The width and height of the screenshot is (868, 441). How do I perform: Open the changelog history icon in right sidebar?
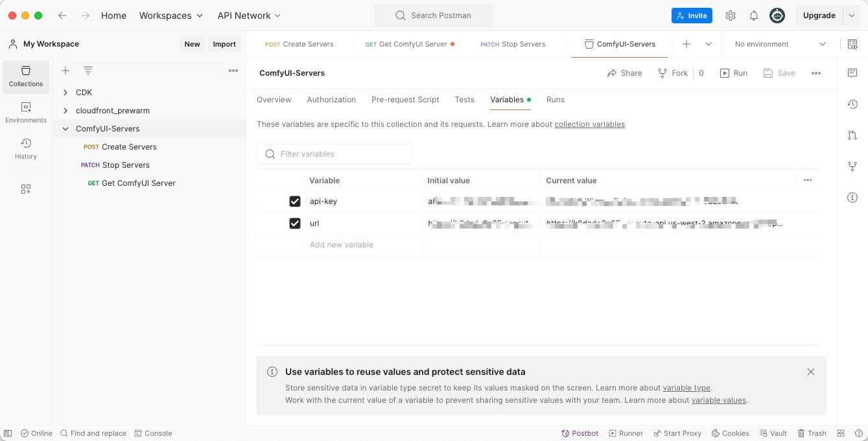coord(852,104)
